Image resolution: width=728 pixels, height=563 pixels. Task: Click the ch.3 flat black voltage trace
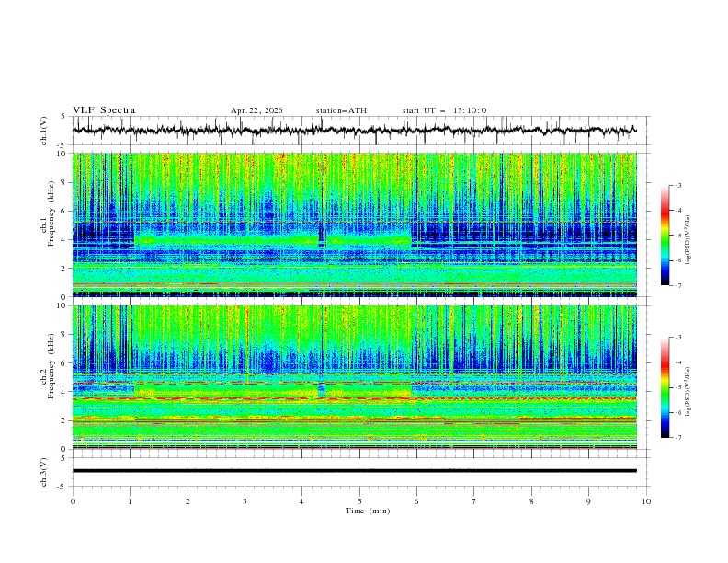pyautogui.click(x=354, y=471)
